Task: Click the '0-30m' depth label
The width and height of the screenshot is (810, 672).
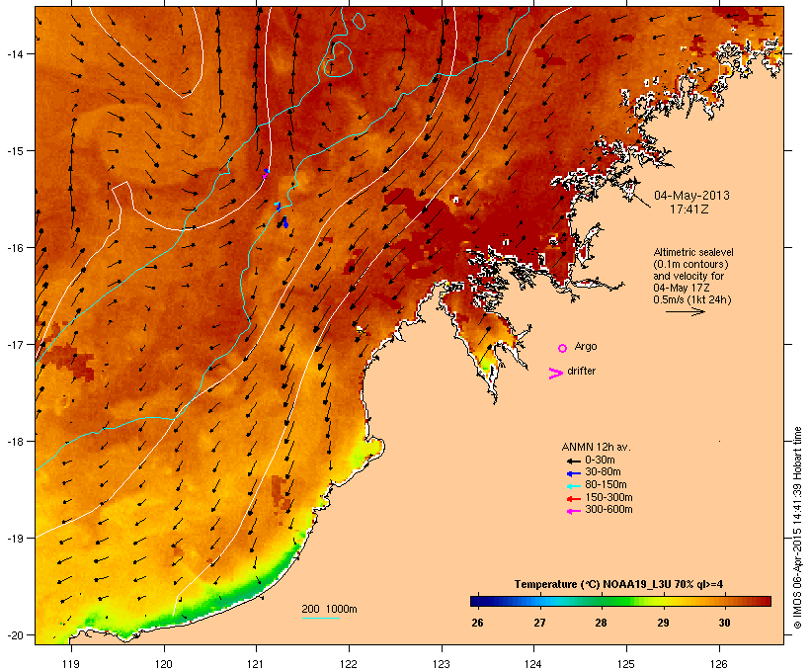Action: click(600, 461)
